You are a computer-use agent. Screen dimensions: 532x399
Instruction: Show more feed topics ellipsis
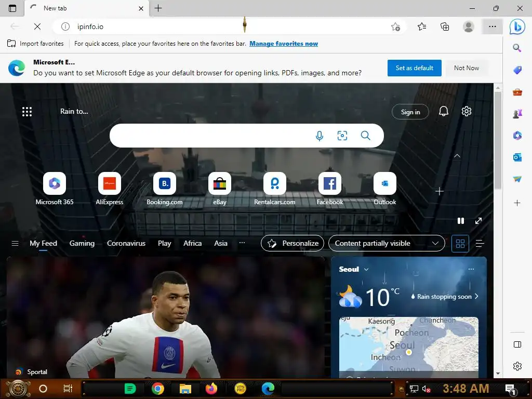tap(242, 243)
